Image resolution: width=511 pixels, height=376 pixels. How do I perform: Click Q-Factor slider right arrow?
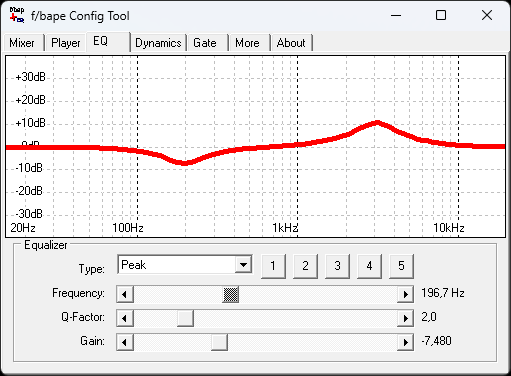click(405, 318)
